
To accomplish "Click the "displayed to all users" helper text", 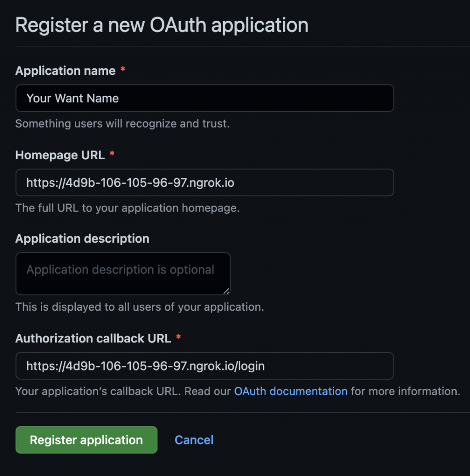I will (x=140, y=307).
